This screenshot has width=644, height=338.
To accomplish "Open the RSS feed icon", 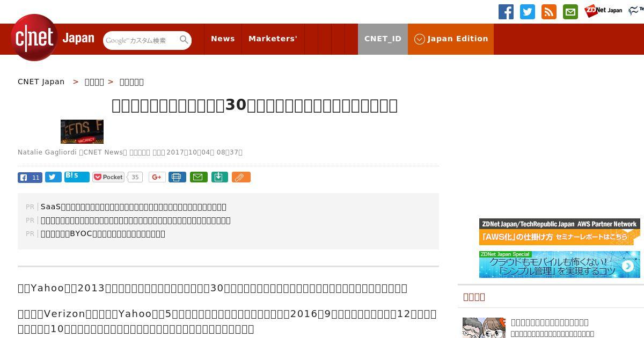I will [549, 12].
